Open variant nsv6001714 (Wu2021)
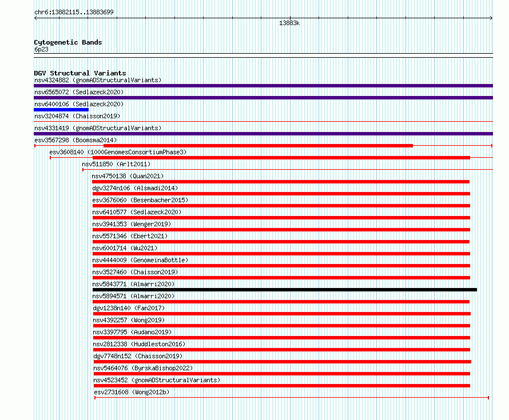Viewport: 509px width, 420px height. 125,248
